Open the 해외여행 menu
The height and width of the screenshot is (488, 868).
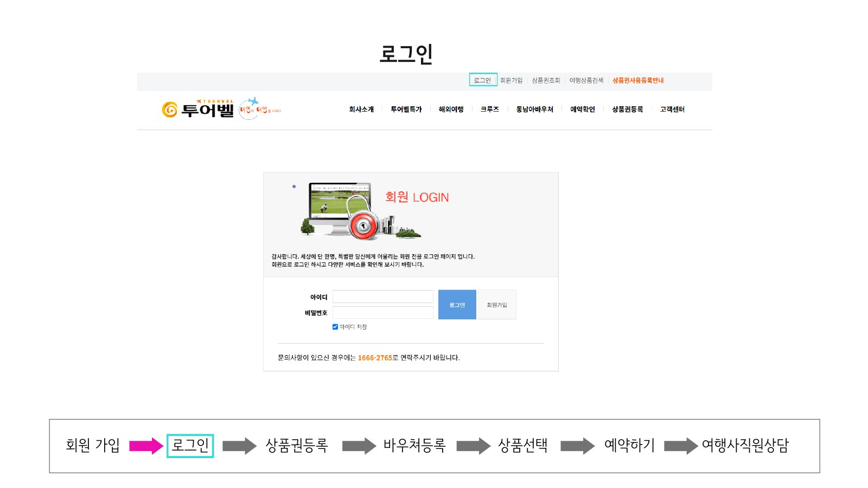451,110
